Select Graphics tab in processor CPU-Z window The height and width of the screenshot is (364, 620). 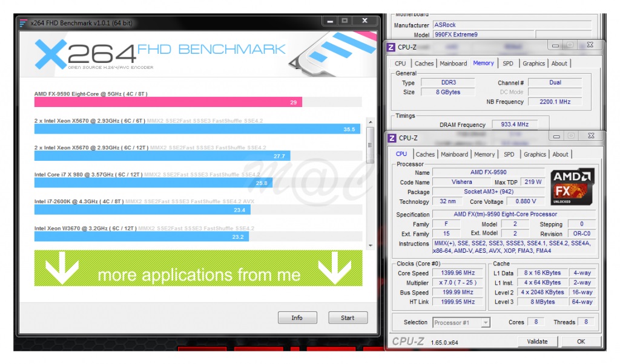point(535,154)
